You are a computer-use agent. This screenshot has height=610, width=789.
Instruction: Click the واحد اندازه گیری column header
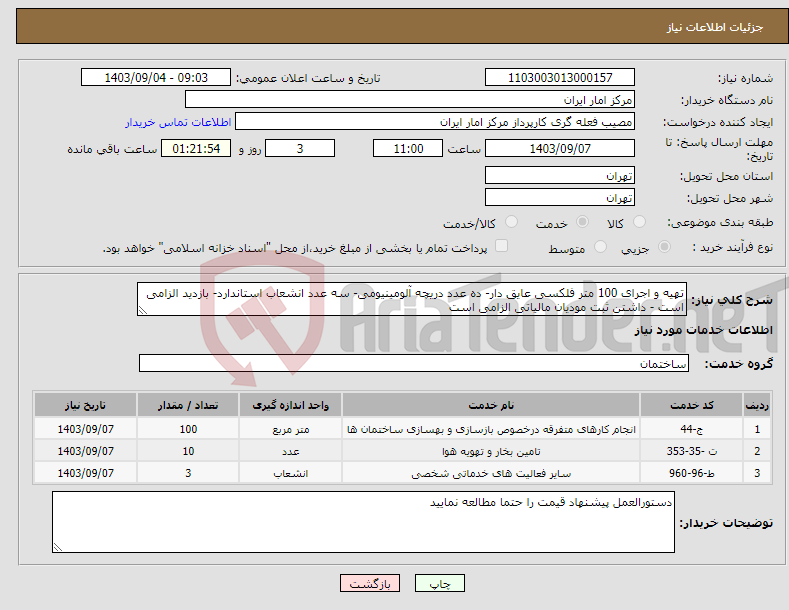tap(290, 405)
